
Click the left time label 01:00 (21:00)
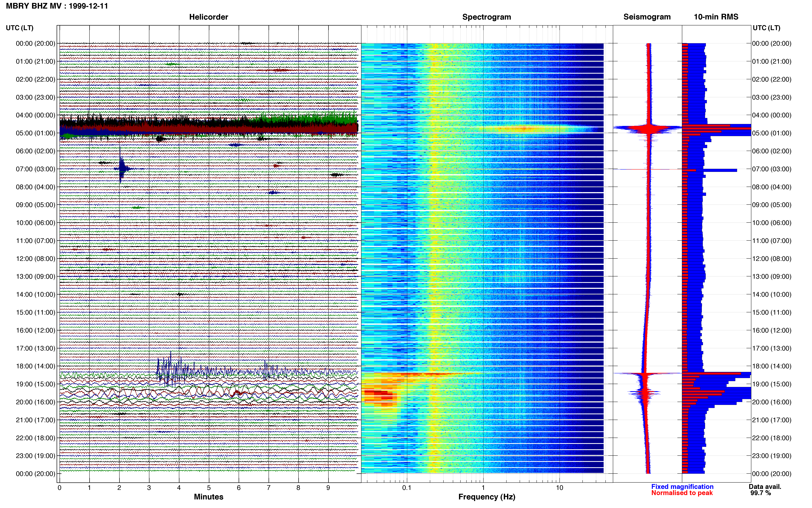point(36,61)
